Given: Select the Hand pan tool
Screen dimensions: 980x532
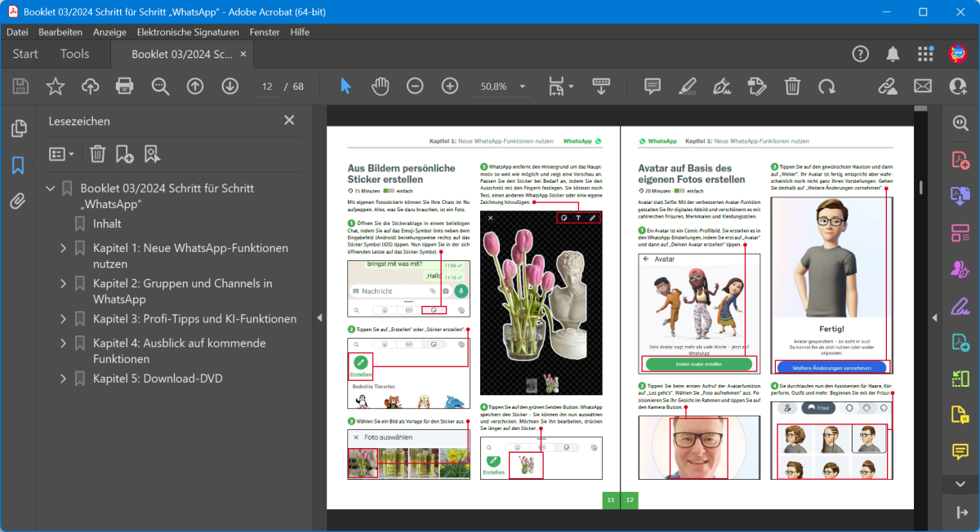Looking at the screenshot, I should 381,86.
